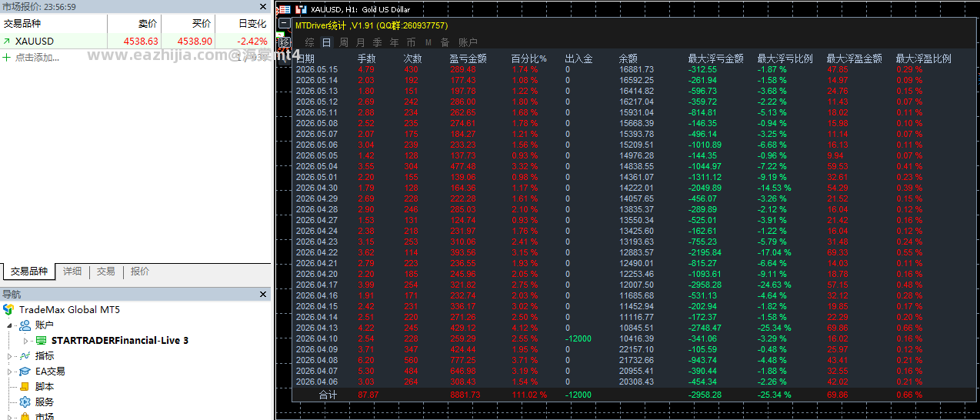This screenshot has width=980, height=420.
Task: Click the green plus icon to add symbol
Action: (7, 57)
